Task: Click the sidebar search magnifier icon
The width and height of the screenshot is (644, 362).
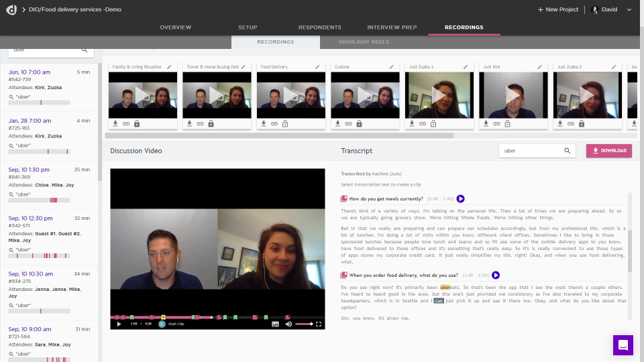Action: coord(85,50)
